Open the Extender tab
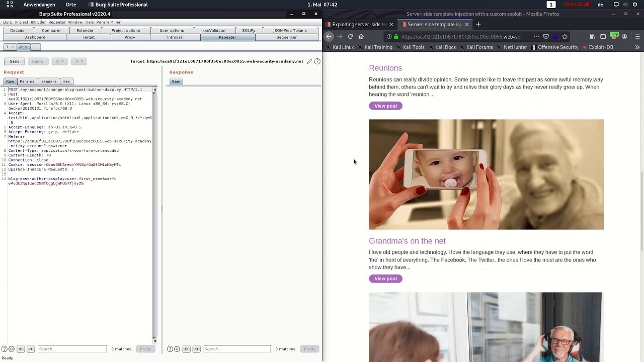The image size is (644, 362). 85,31
